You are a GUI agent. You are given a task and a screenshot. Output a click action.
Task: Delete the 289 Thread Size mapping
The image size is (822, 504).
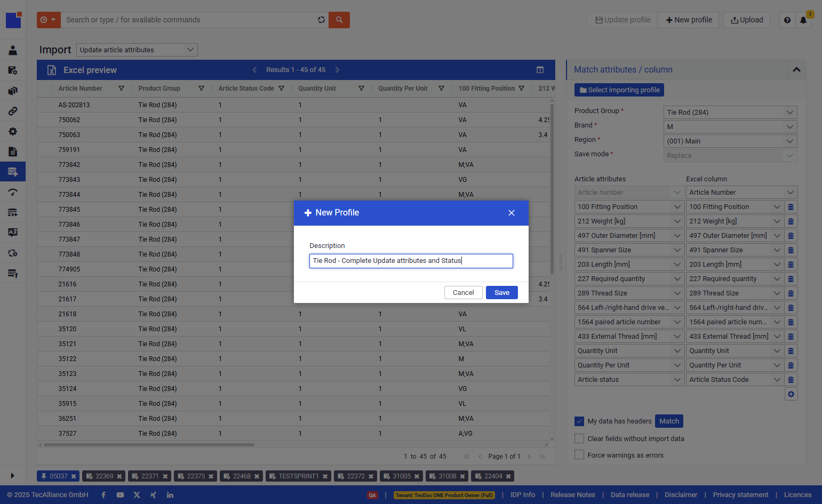(791, 293)
